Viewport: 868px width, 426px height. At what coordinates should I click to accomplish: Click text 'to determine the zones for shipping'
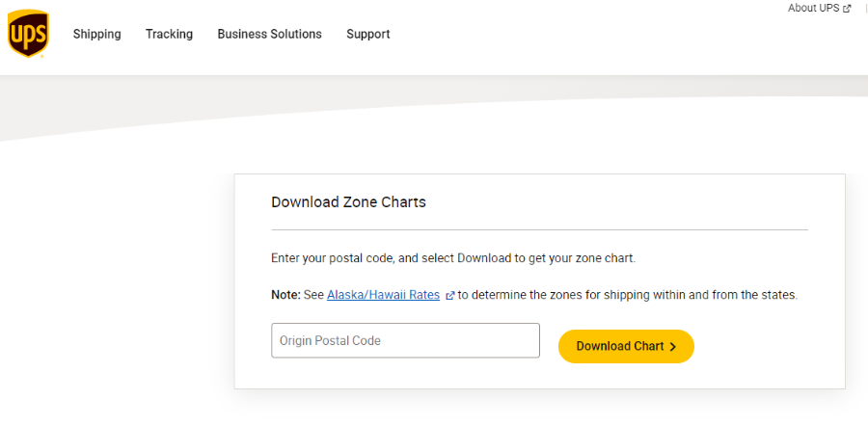click(627, 295)
